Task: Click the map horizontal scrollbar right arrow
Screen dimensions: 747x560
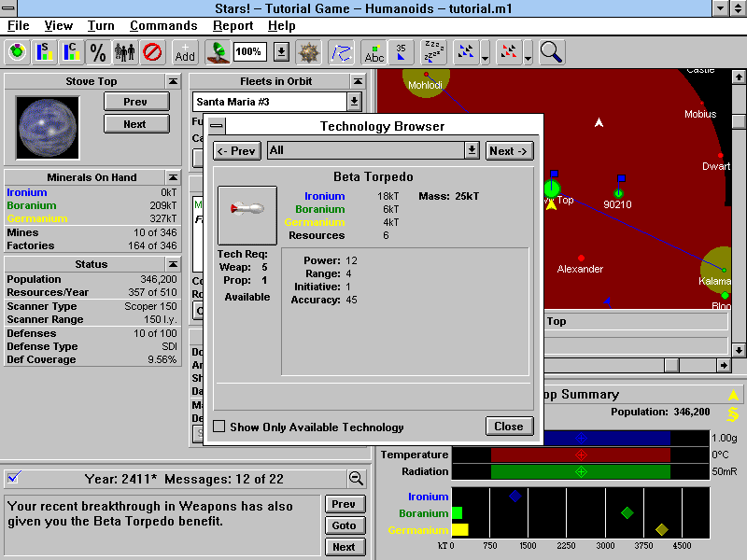Action: (x=724, y=365)
